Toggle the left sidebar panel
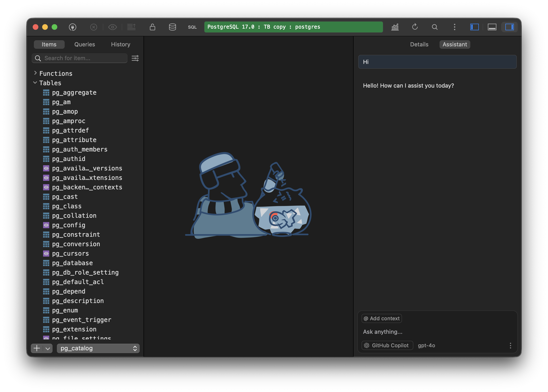This screenshot has height=392, width=548. (474, 27)
